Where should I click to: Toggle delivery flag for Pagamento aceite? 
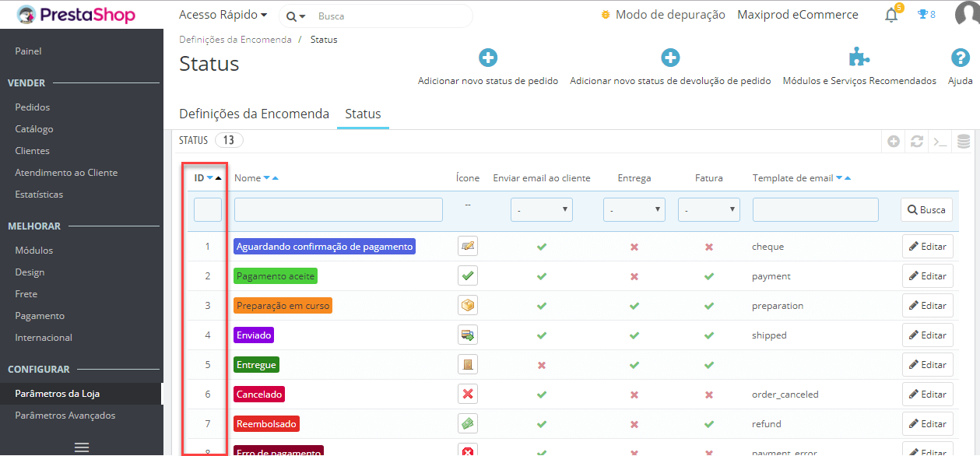click(634, 276)
